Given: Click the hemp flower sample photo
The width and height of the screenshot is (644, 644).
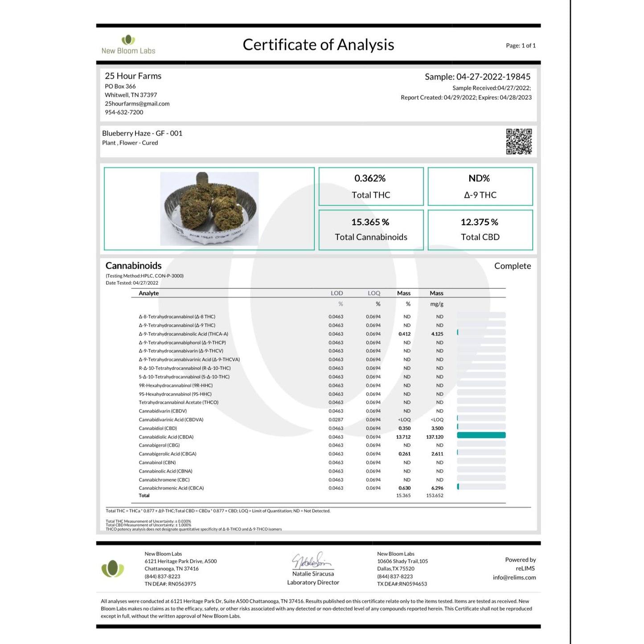Looking at the screenshot, I should tap(209, 209).
